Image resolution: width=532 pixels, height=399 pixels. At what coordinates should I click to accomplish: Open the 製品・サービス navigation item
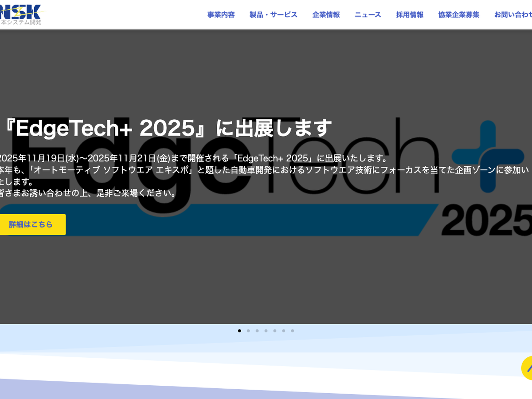273,15
